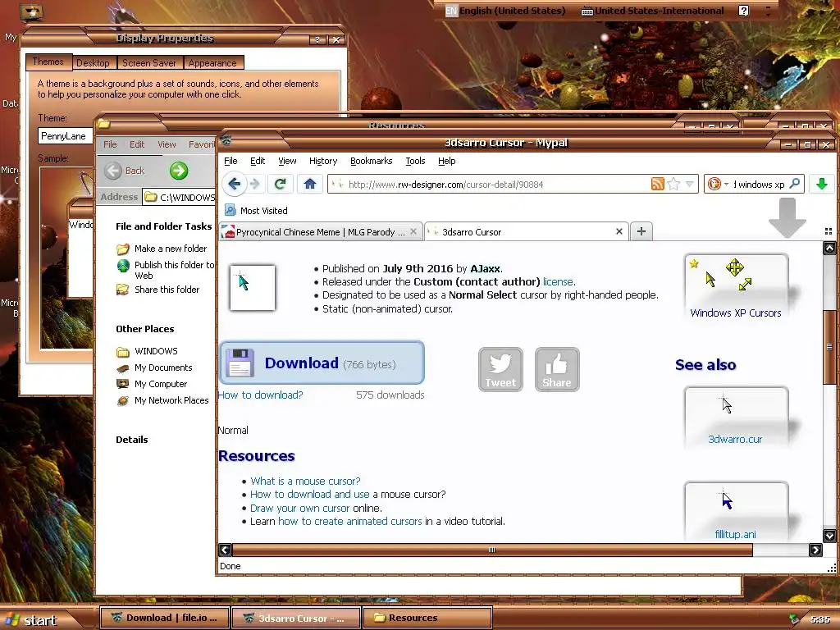Open the fillitup.ani cursor link

pos(736,534)
